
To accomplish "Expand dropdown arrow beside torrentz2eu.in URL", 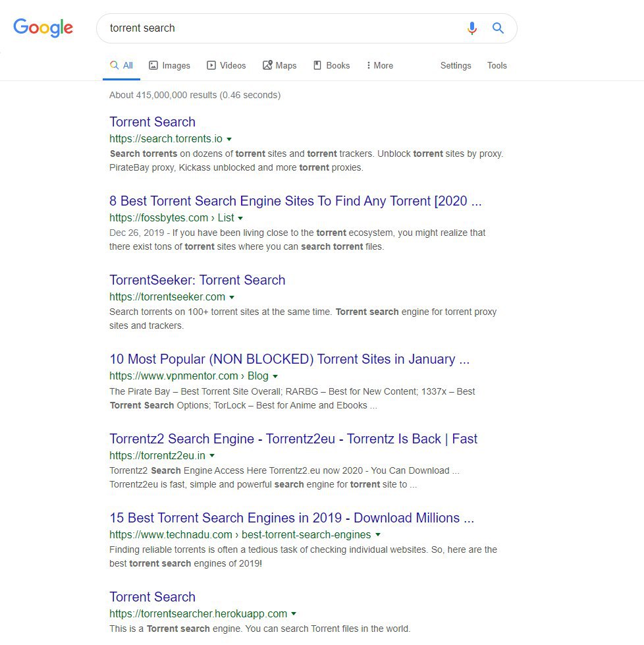I will (212, 455).
